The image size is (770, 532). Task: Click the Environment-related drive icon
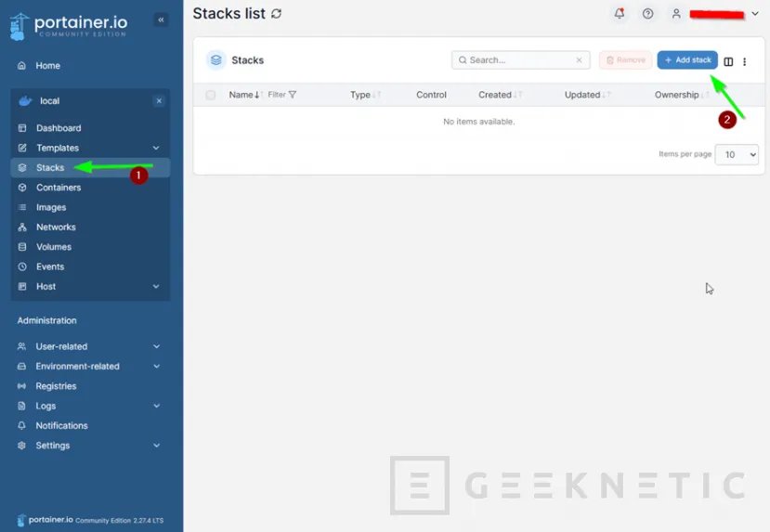(x=21, y=366)
